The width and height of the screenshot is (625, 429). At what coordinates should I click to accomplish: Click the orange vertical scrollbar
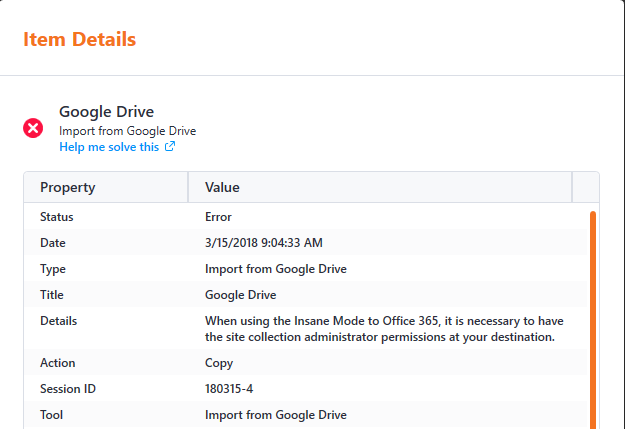click(593, 320)
